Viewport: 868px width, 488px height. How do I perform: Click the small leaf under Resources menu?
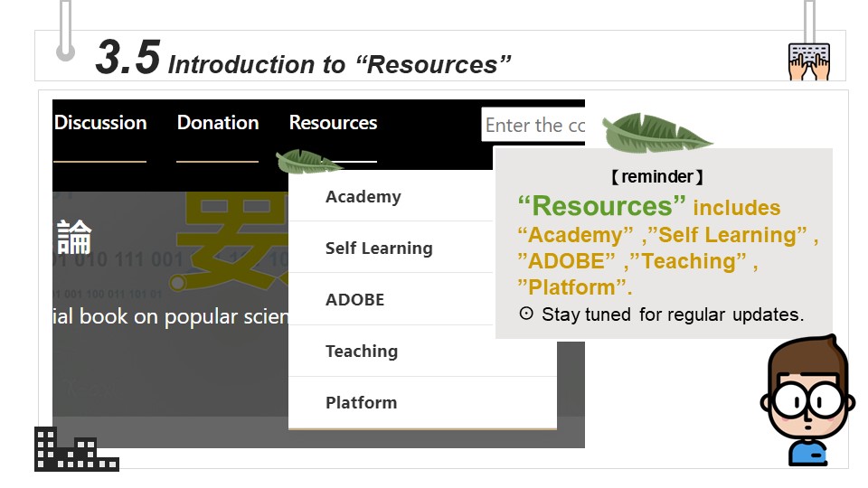click(x=307, y=163)
